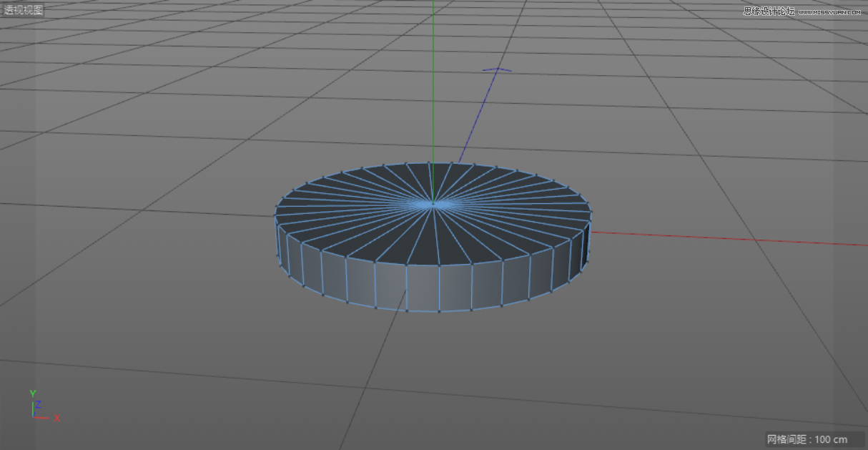Screen dimensions: 868x450
Task: Click the Z axis label on the orientation gizmo
Action: click(38, 403)
